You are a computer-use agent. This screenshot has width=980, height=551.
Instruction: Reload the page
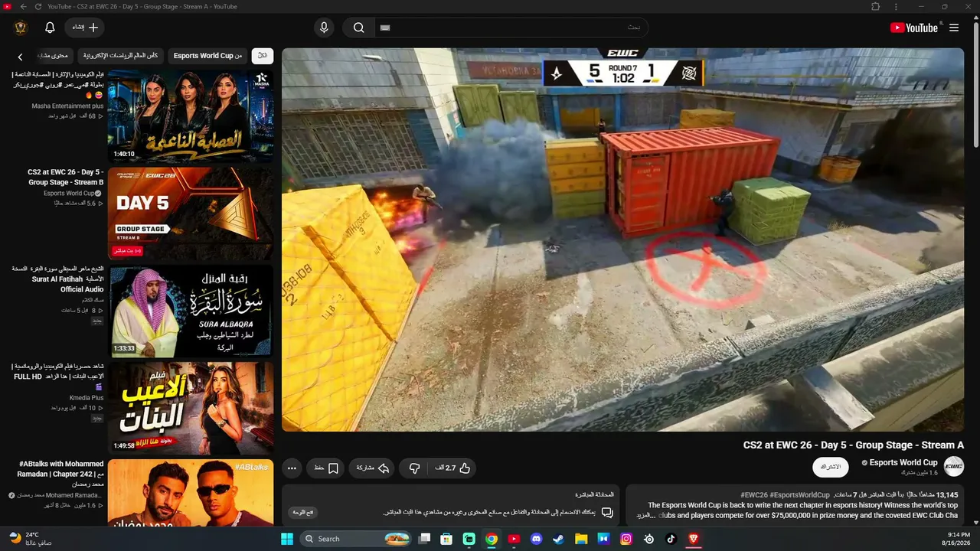[39, 7]
